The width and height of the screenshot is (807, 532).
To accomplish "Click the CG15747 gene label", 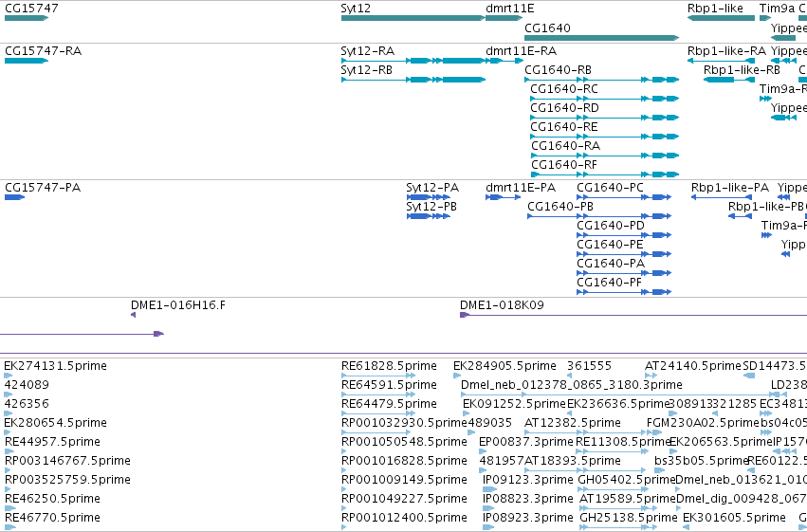I will [31, 9].
